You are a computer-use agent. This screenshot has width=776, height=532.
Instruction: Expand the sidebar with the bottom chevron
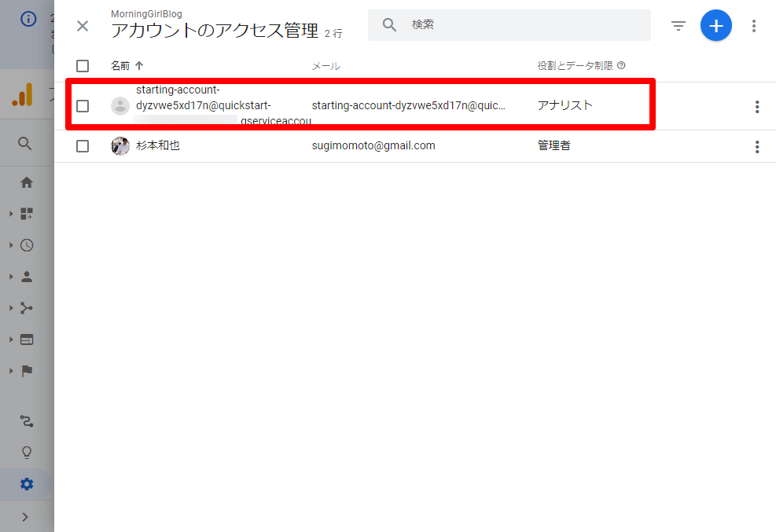25,517
